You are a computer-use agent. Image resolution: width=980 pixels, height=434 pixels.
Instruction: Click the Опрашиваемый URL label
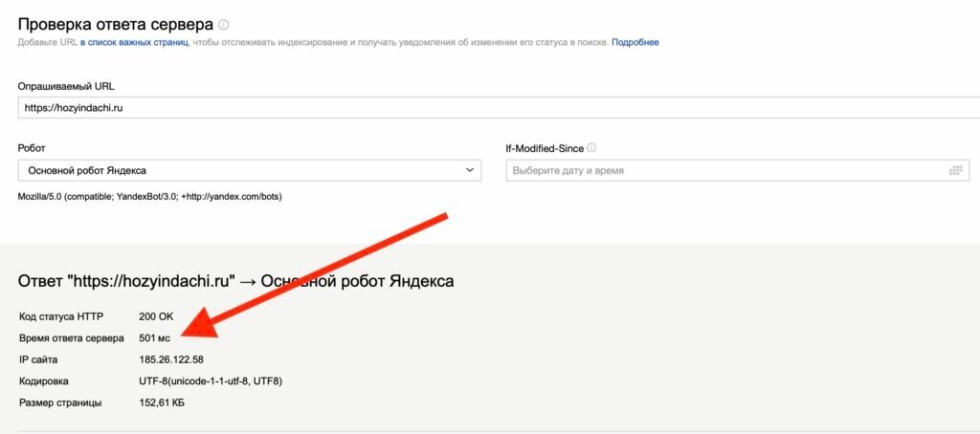66,86
